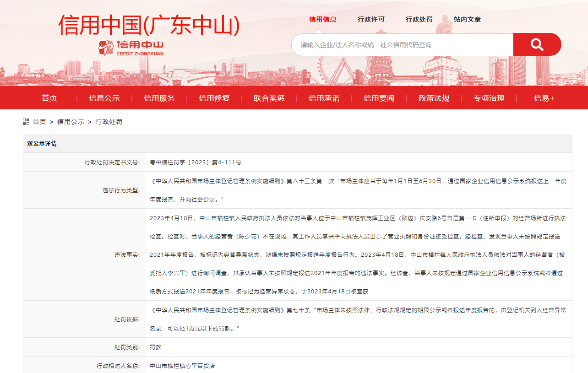Image resolution: width=588 pixels, height=373 pixels.
Task: Open the 信息公示 menu
Action: 104,98
